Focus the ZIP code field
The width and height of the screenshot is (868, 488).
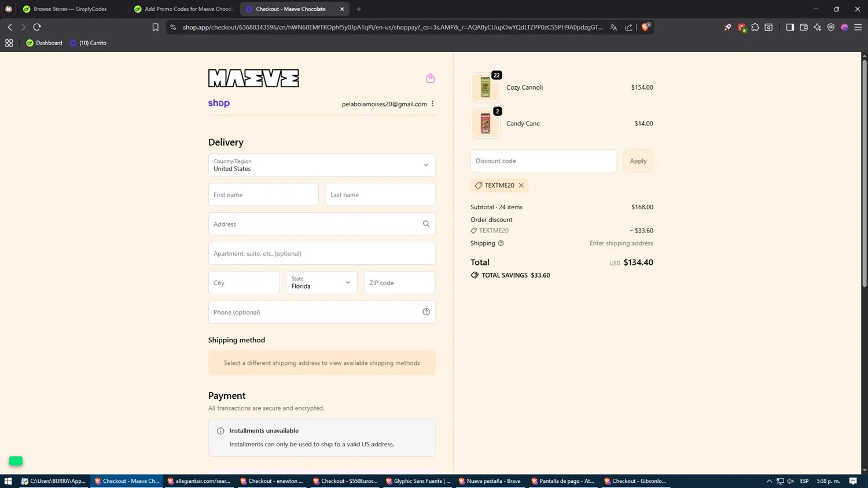400,283
